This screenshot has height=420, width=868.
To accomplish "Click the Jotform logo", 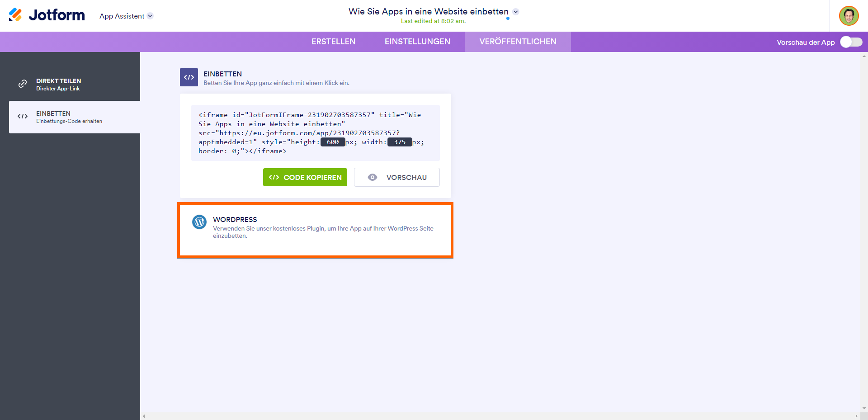I will [47, 15].
